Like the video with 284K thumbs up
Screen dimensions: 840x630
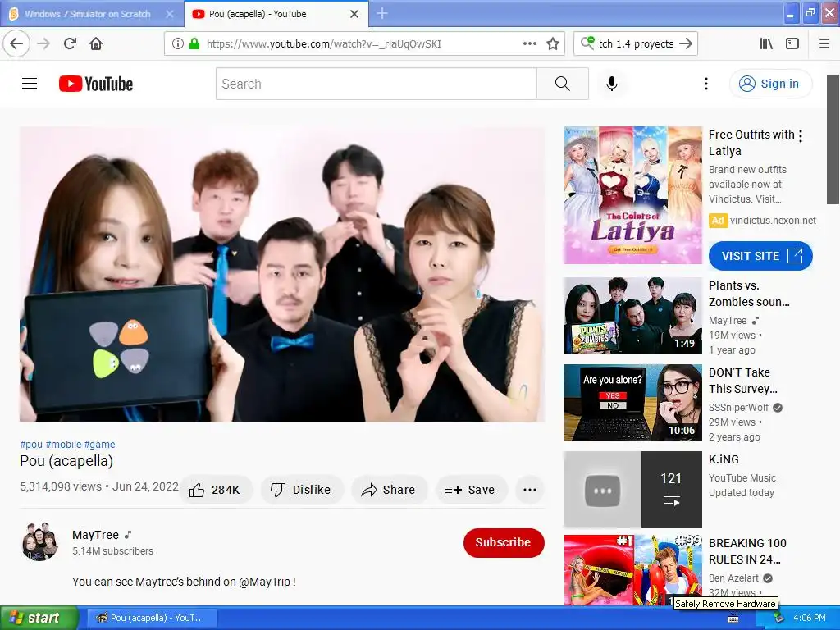coord(216,490)
